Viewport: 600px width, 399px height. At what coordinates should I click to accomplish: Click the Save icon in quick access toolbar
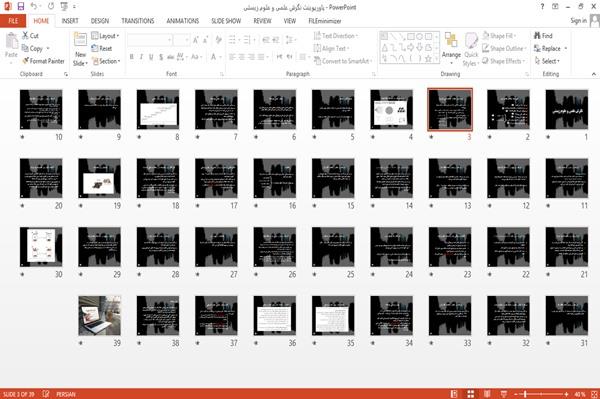21,6
